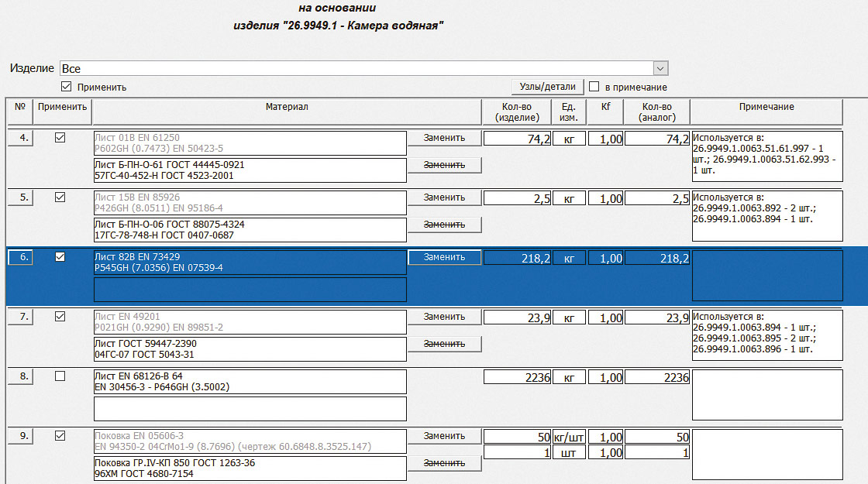Click the empty note field in row 8
868x484 pixels.
click(766, 394)
